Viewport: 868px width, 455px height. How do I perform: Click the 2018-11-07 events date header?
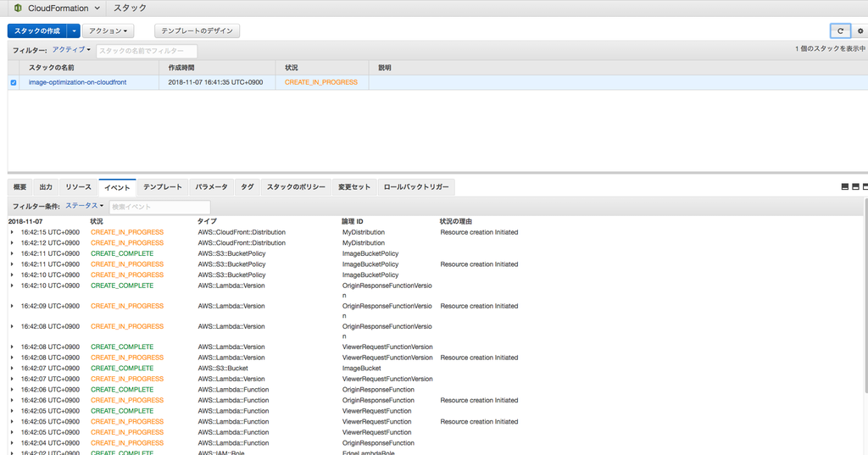[x=25, y=221]
